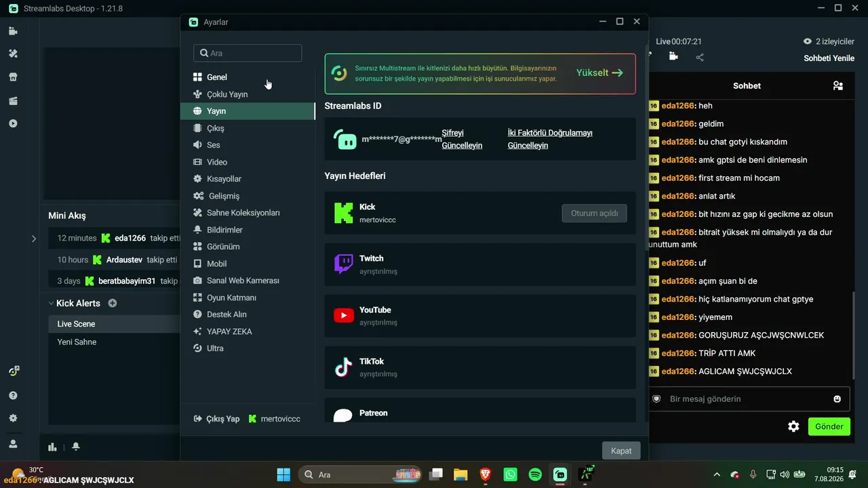The image size is (868, 488).
Task: Open the chat user list icon beside Sohbet
Action: pyautogui.click(x=838, y=85)
